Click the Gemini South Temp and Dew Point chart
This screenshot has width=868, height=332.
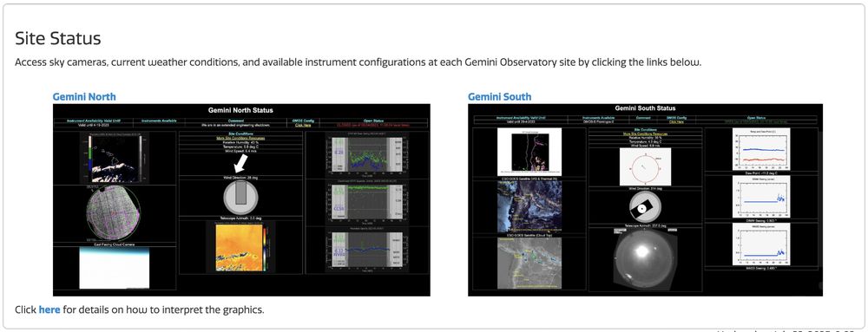tap(760, 149)
